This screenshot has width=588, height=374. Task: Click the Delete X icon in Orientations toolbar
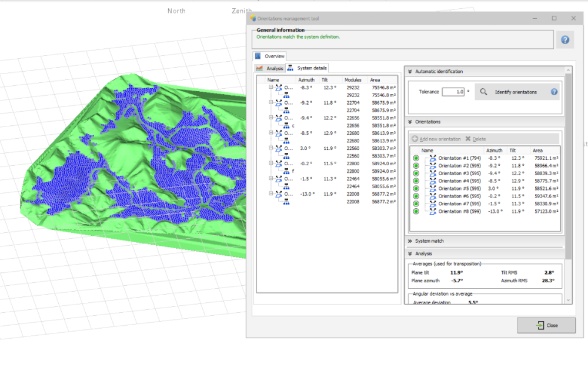coord(468,139)
